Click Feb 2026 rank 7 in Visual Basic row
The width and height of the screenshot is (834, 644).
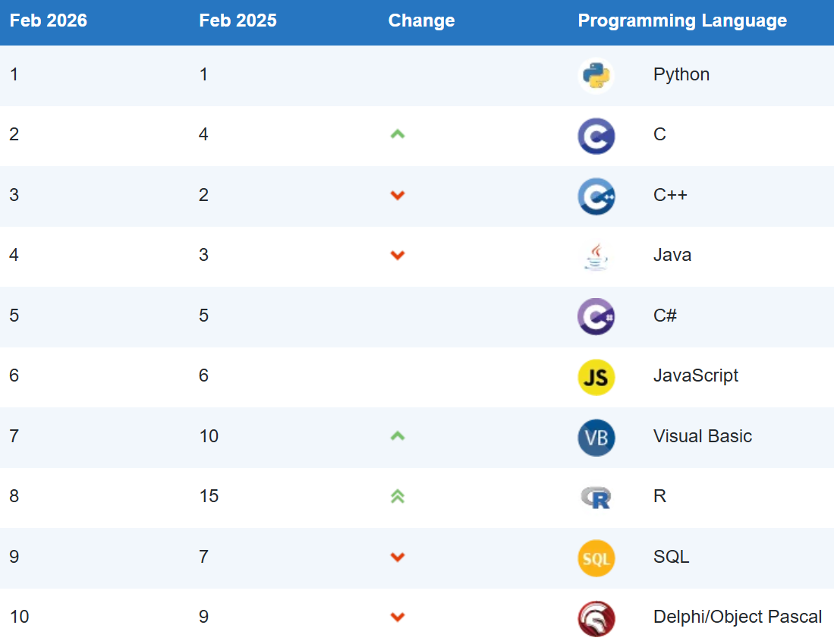14,436
